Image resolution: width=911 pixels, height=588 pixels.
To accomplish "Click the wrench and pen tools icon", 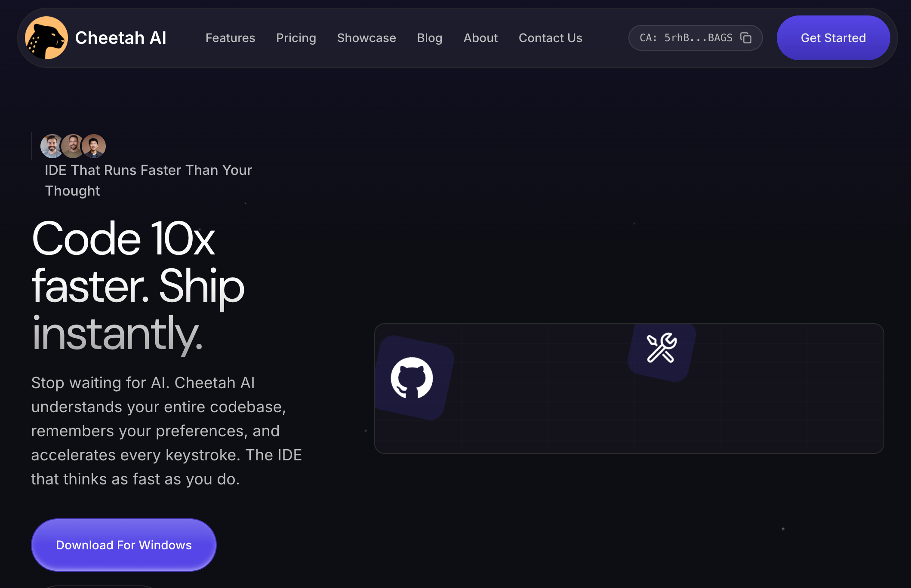I will coord(662,348).
